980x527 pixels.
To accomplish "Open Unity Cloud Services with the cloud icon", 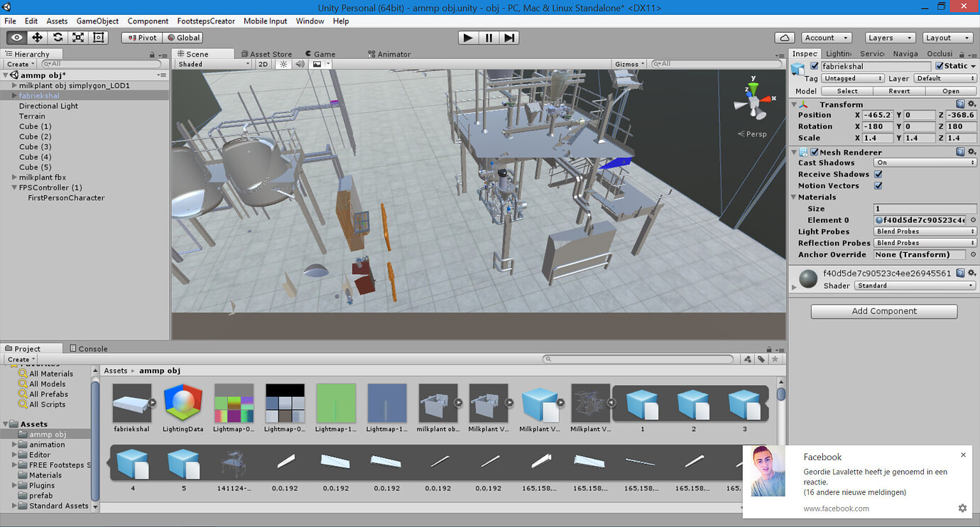I will point(785,37).
